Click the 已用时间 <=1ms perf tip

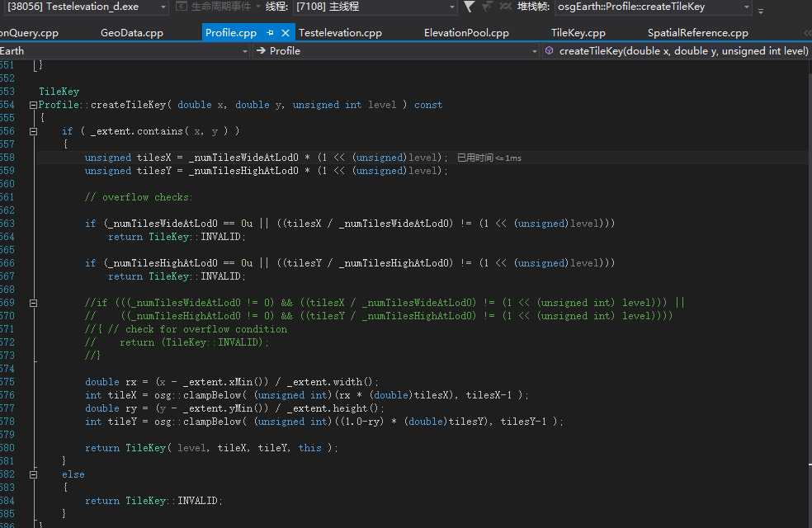(489, 158)
